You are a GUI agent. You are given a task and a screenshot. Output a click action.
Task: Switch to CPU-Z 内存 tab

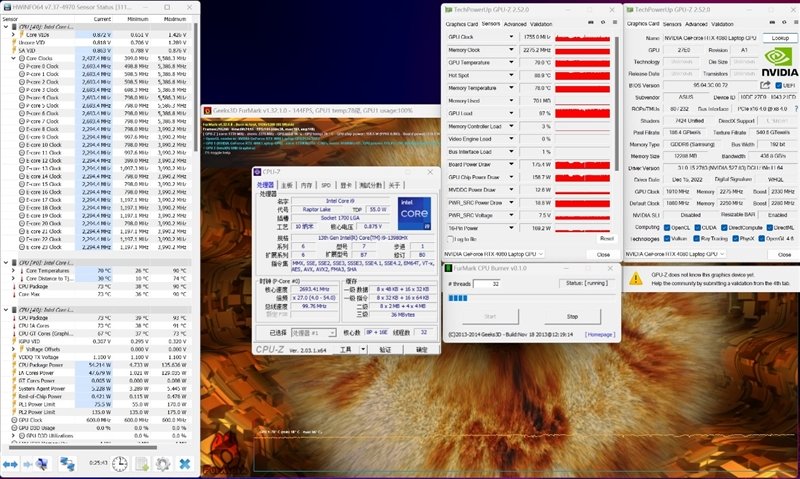coord(306,185)
